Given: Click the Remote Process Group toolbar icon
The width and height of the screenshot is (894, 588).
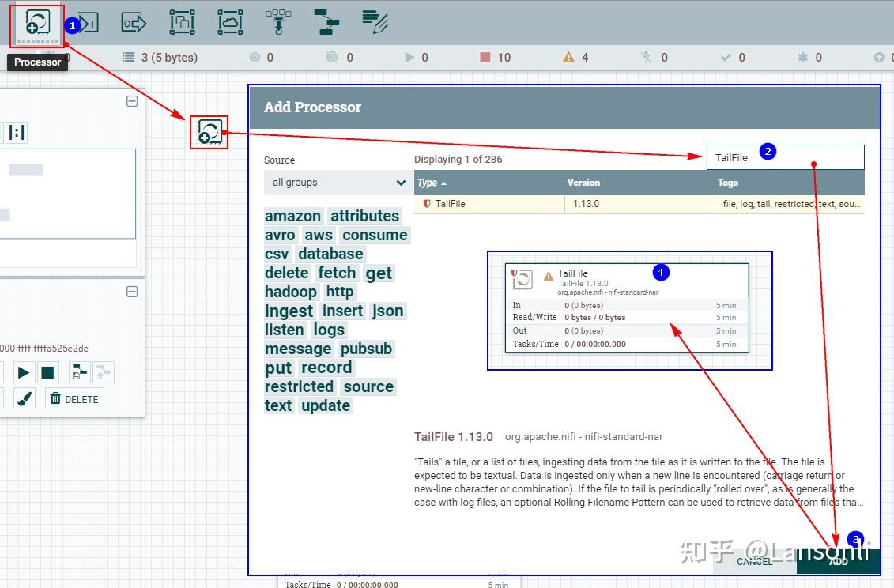Looking at the screenshot, I should coord(230,23).
